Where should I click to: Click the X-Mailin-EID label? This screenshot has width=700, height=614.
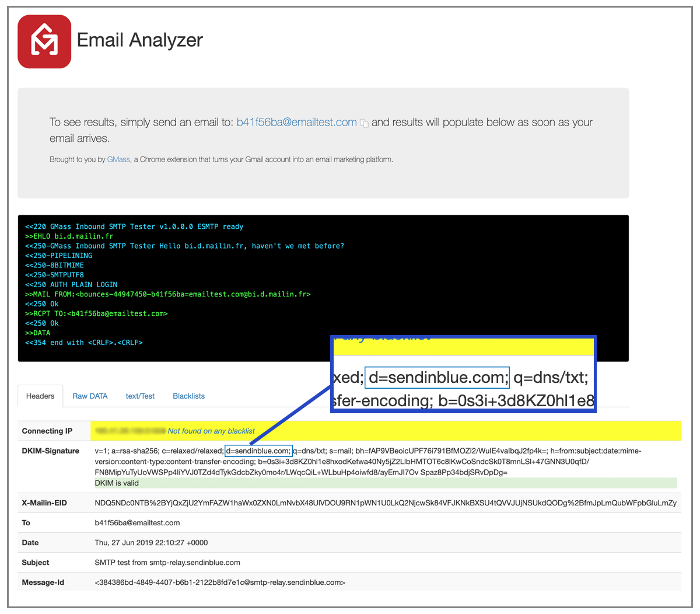click(44, 503)
